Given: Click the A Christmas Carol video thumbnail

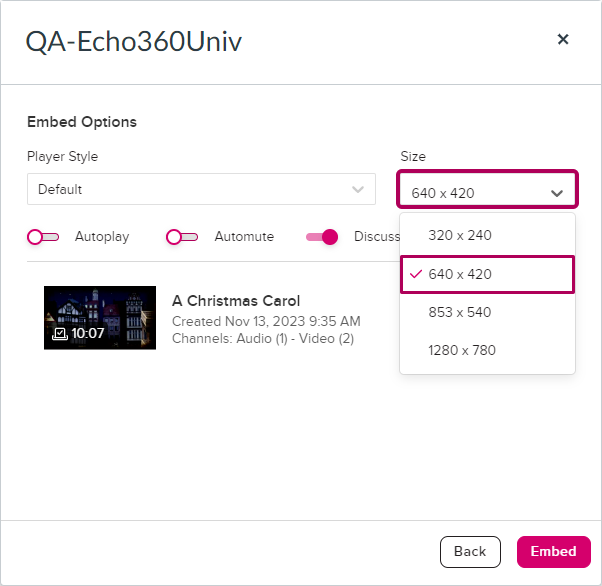Looking at the screenshot, I should click(x=100, y=317).
